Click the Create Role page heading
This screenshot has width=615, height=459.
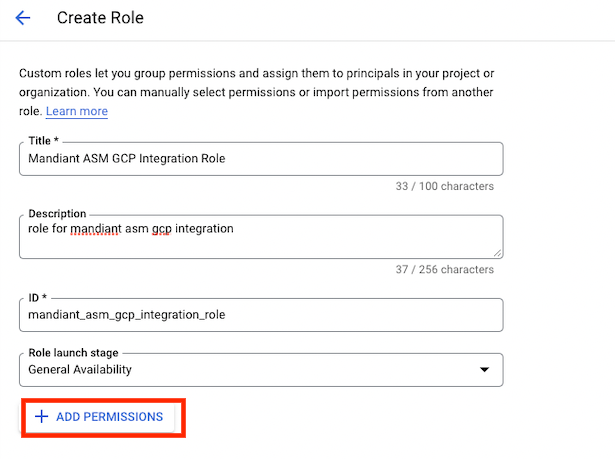(x=100, y=18)
